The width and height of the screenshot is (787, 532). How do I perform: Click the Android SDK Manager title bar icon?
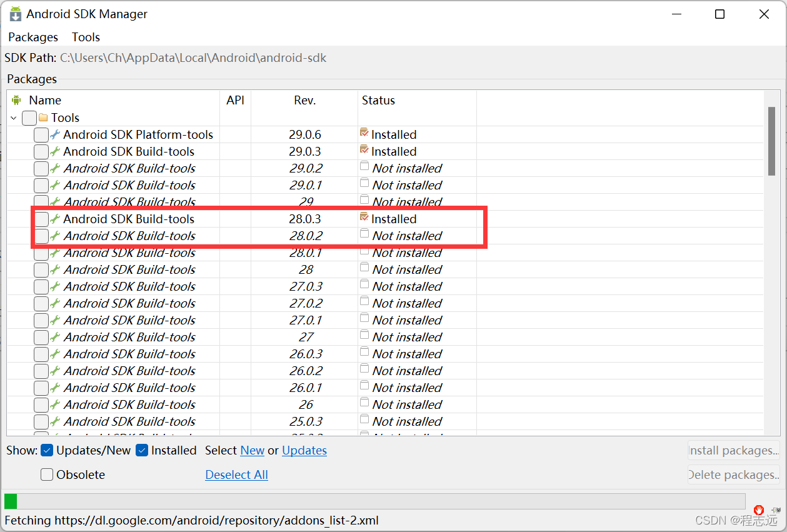point(15,14)
